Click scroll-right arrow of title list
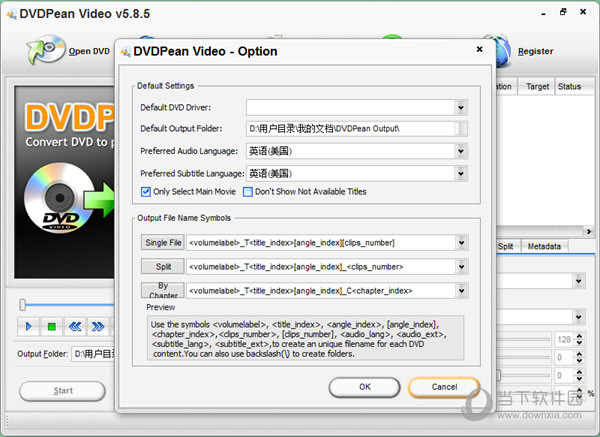This screenshot has height=437, width=600. (x=589, y=231)
